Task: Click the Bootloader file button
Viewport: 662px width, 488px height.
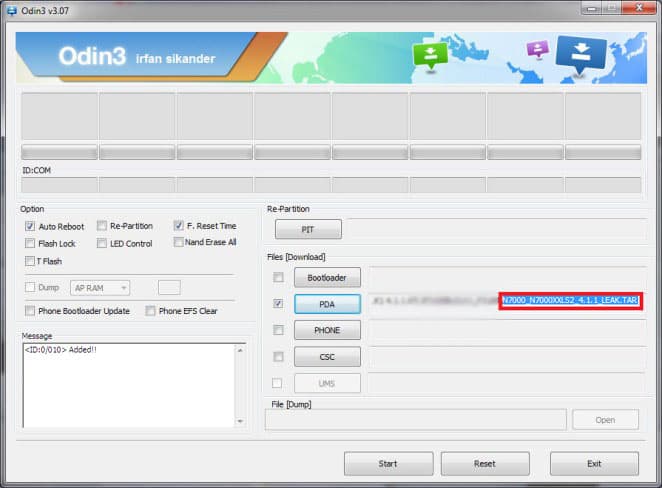Action: [327, 277]
